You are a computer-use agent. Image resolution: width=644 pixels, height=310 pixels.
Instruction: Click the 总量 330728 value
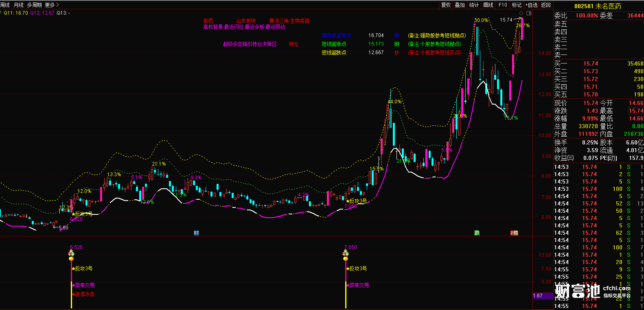click(x=588, y=127)
